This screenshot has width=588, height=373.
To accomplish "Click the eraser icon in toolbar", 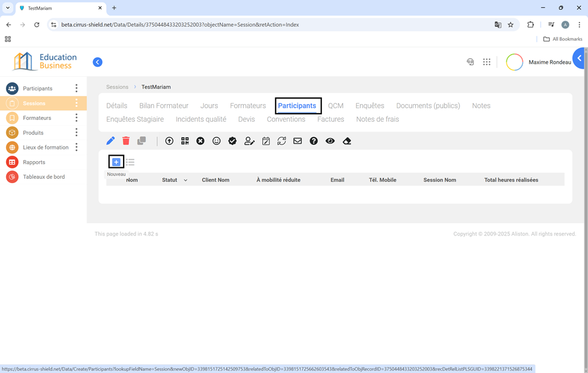I will click(x=347, y=141).
